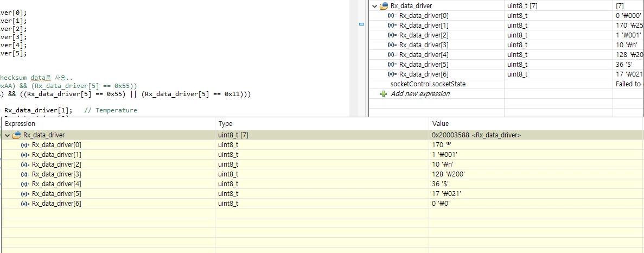Select Rx_data_driver[1] name in the upper panel
This screenshot has height=253, width=644.
(x=424, y=26)
